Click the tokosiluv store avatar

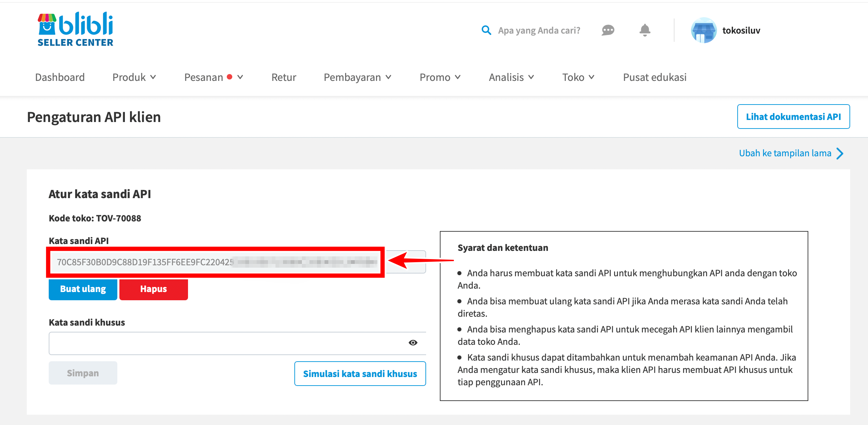(703, 30)
